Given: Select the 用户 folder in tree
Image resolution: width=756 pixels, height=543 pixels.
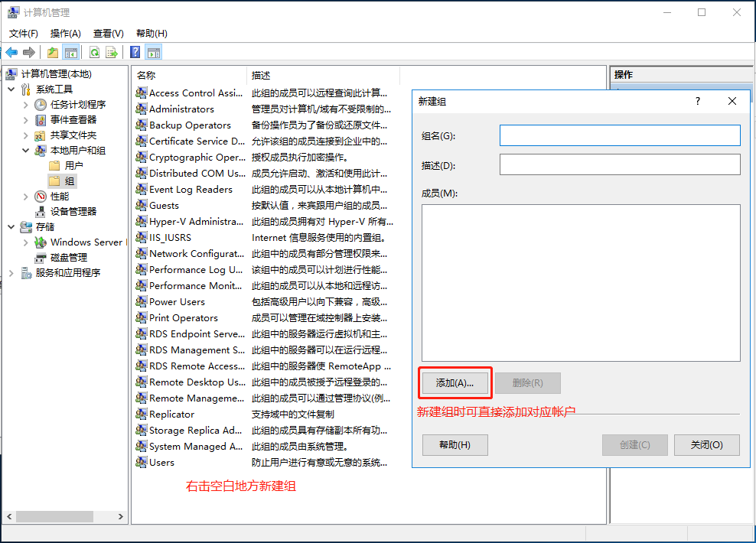Looking at the screenshot, I should [x=73, y=165].
